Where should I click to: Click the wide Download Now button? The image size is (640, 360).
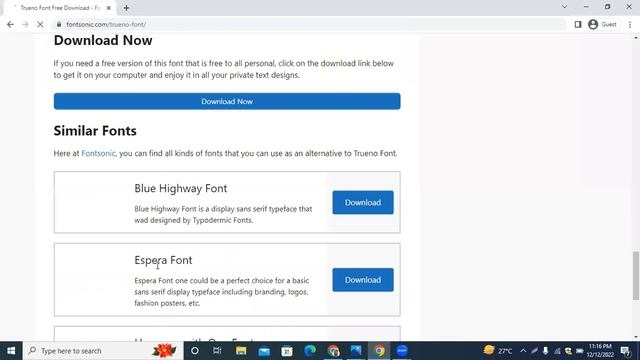(227, 101)
